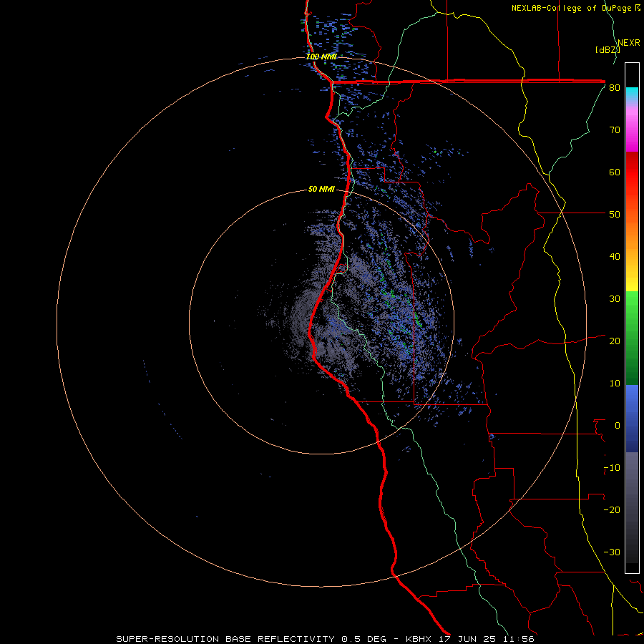The height and width of the screenshot is (644, 644).
Task: Click the 0 value on the dBZ scale
Action: pyautogui.click(x=618, y=426)
